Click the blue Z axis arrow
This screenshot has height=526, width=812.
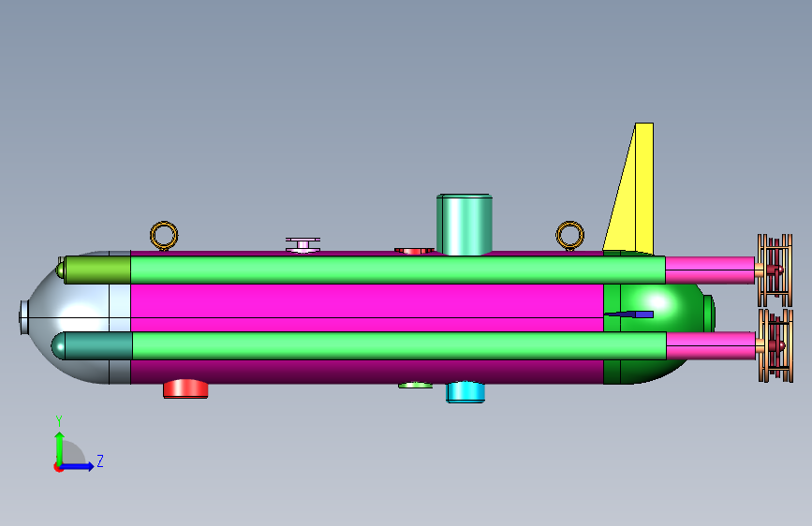(78, 466)
